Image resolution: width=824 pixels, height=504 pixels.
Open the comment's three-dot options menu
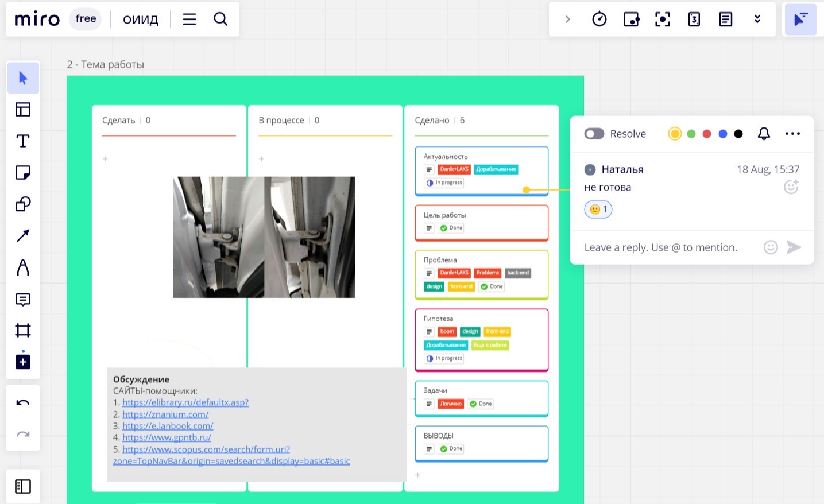(792, 134)
